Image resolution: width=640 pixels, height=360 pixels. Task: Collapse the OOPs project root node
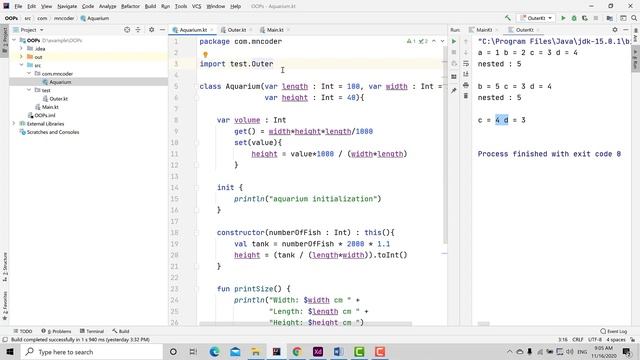14,40
